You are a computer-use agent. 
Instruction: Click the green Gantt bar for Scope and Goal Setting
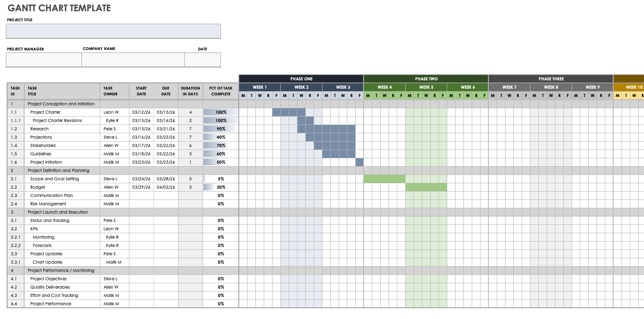[384, 179]
